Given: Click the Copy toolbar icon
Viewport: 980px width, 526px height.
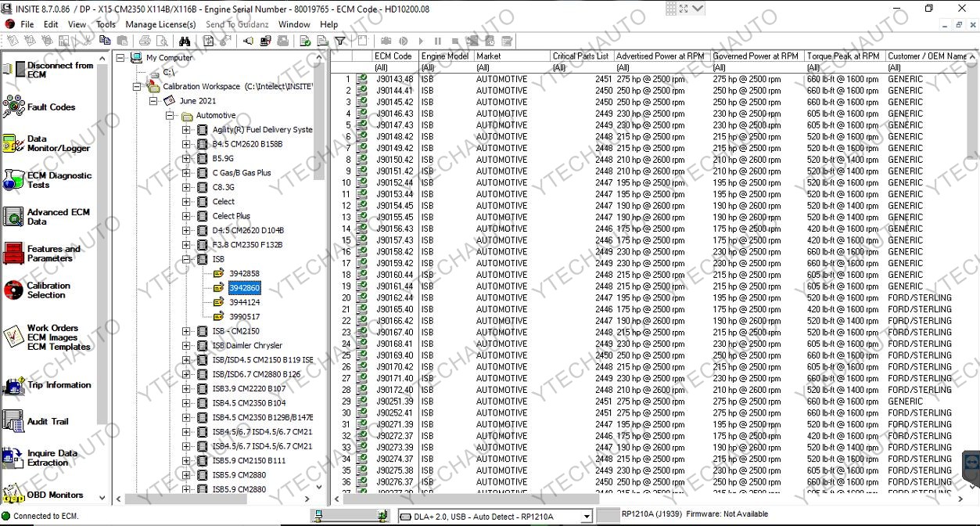Looking at the screenshot, I should pyautogui.click(x=106, y=41).
